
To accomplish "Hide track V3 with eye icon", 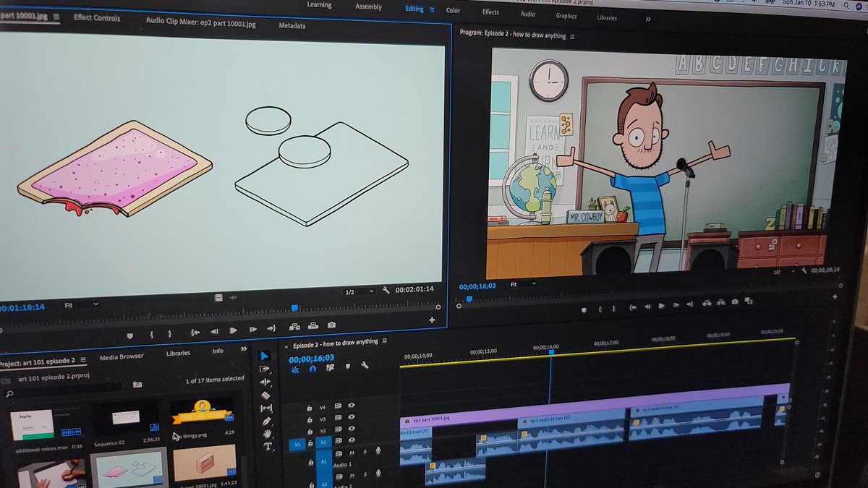I will (x=352, y=418).
